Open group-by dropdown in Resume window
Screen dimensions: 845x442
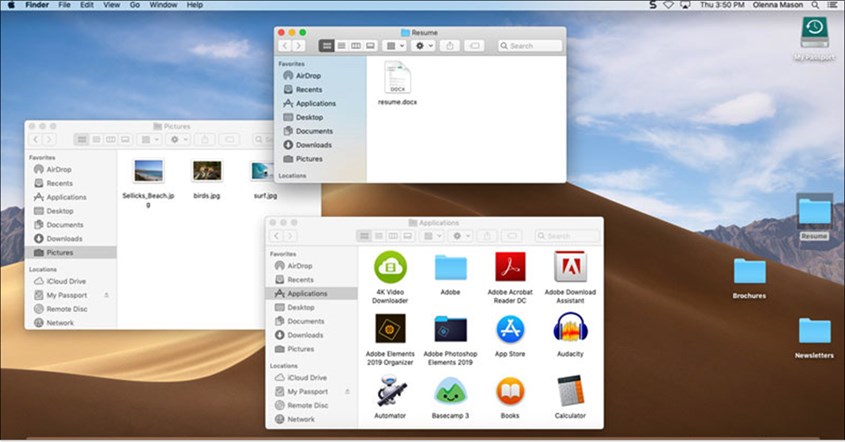[x=395, y=46]
